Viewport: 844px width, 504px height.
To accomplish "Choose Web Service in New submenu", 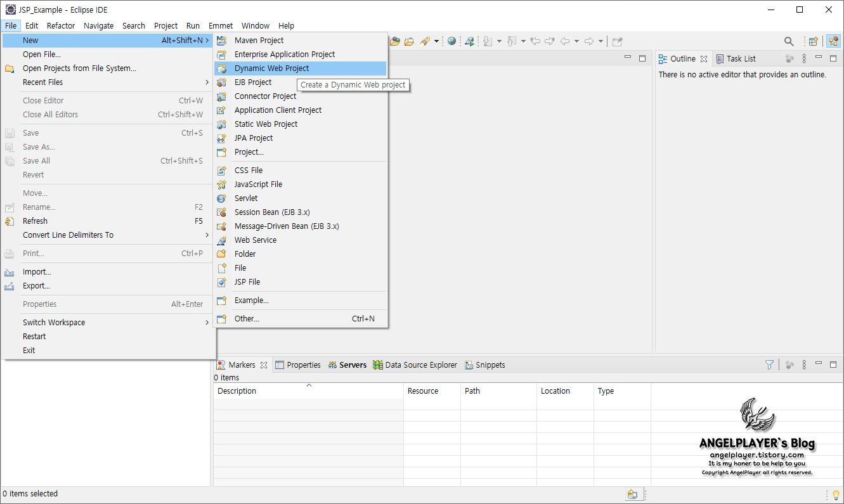I will click(301, 240).
